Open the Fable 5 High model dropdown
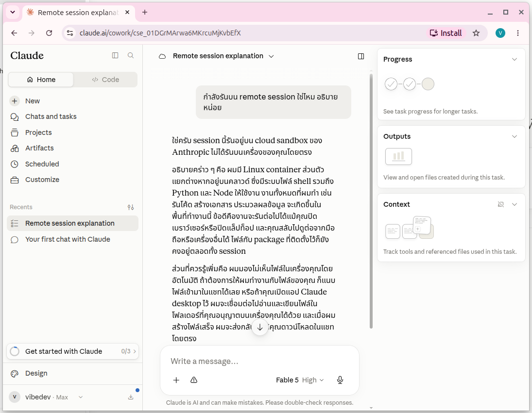Viewport: 532px width, 413px height. [300, 380]
